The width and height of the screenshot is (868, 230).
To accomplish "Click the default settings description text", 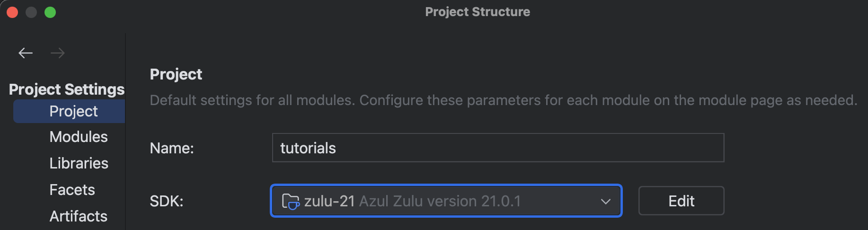I will [504, 100].
